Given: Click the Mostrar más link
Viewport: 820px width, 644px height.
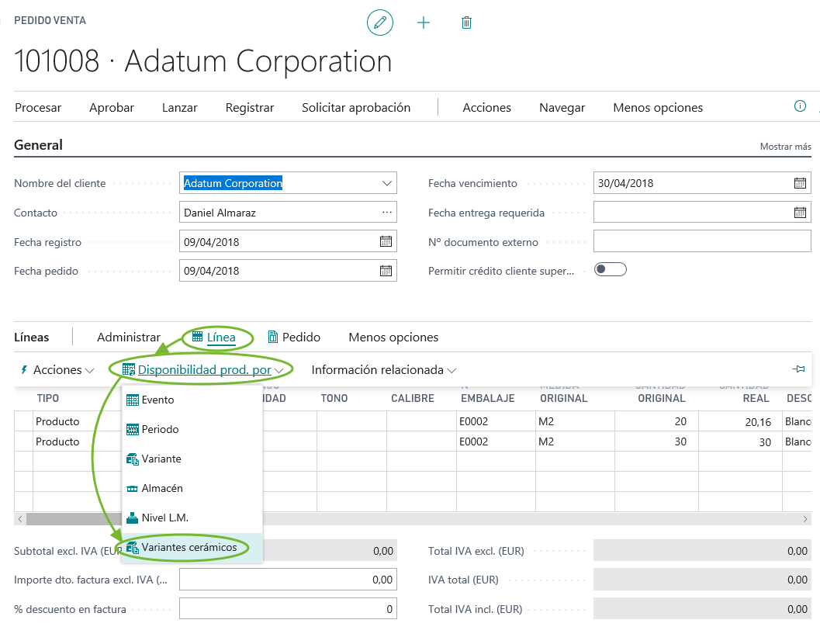Looking at the screenshot, I should tap(786, 147).
